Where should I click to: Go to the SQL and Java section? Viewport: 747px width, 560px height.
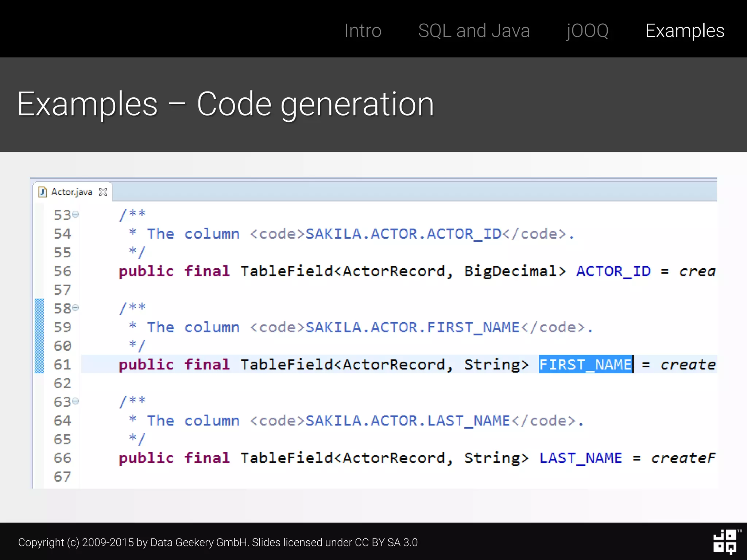pos(473,31)
